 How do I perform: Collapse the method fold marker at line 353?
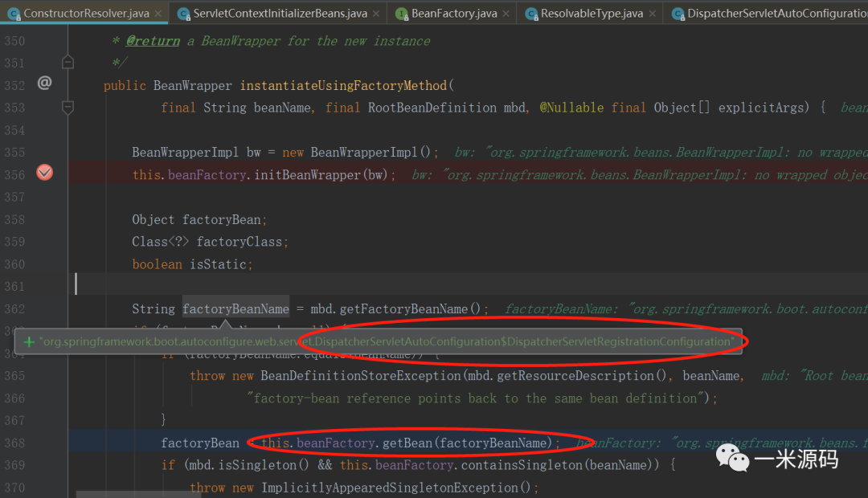[x=68, y=106]
